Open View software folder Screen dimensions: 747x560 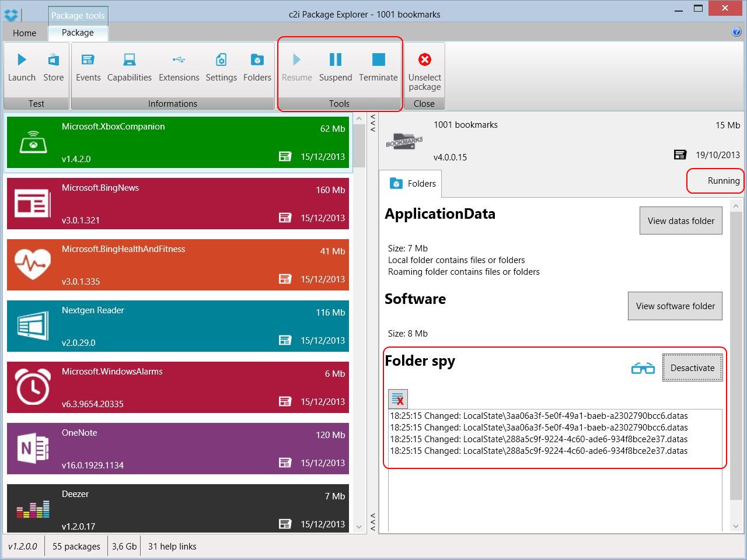(x=675, y=306)
